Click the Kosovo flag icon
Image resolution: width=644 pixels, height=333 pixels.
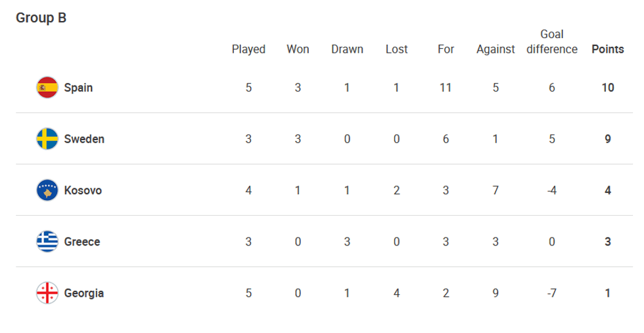pyautogui.click(x=47, y=190)
